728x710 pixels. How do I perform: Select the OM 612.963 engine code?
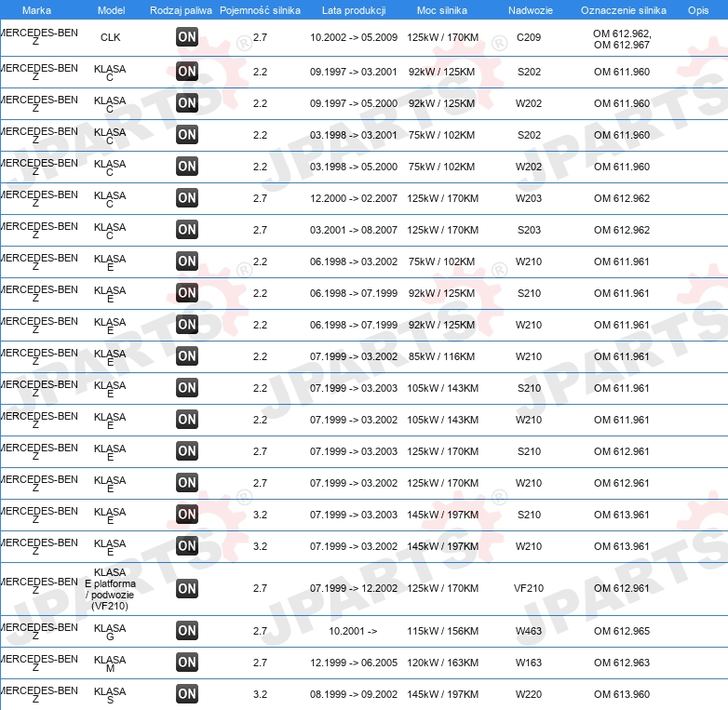[622, 663]
